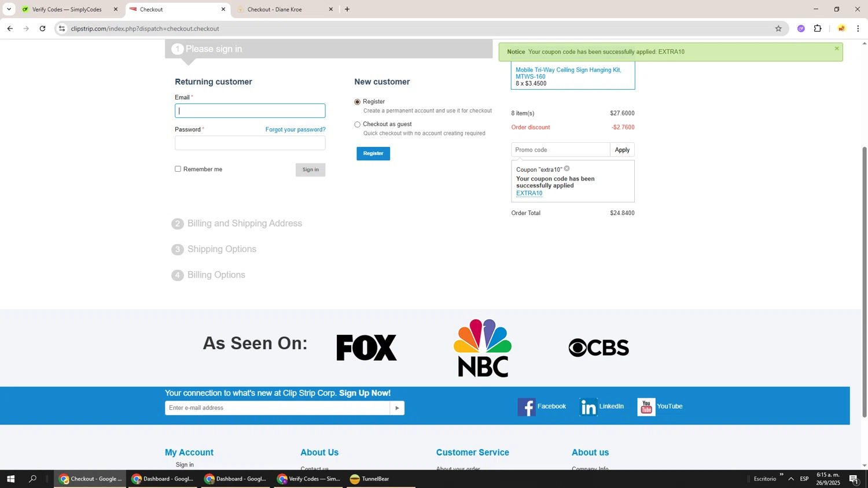Open a new browser tab
This screenshot has height=488, width=868.
347,9
